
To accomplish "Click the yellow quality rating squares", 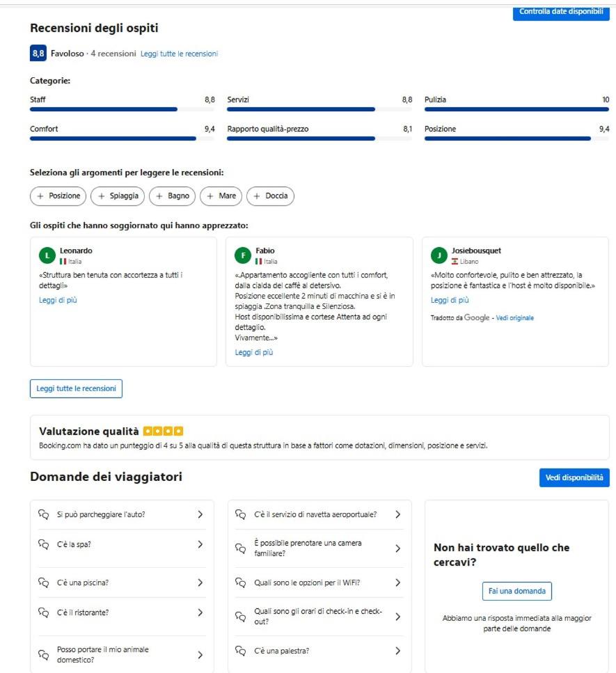I will (x=163, y=431).
